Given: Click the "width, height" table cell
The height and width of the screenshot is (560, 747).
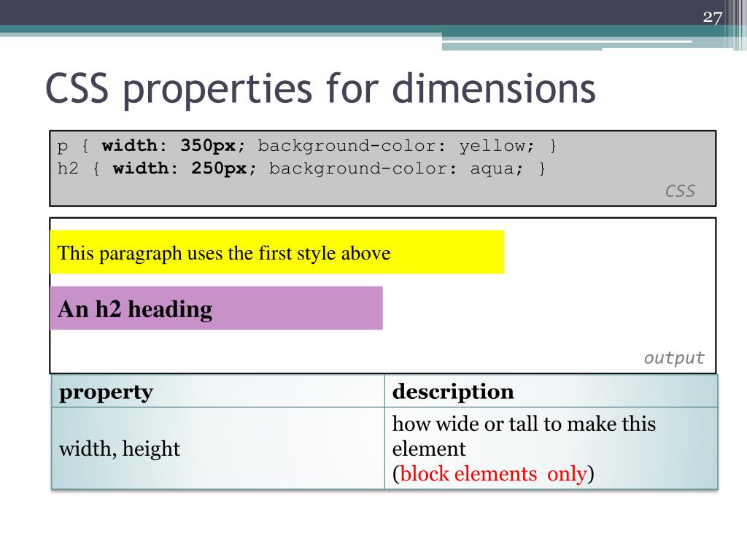Looking at the screenshot, I should pos(218,448).
